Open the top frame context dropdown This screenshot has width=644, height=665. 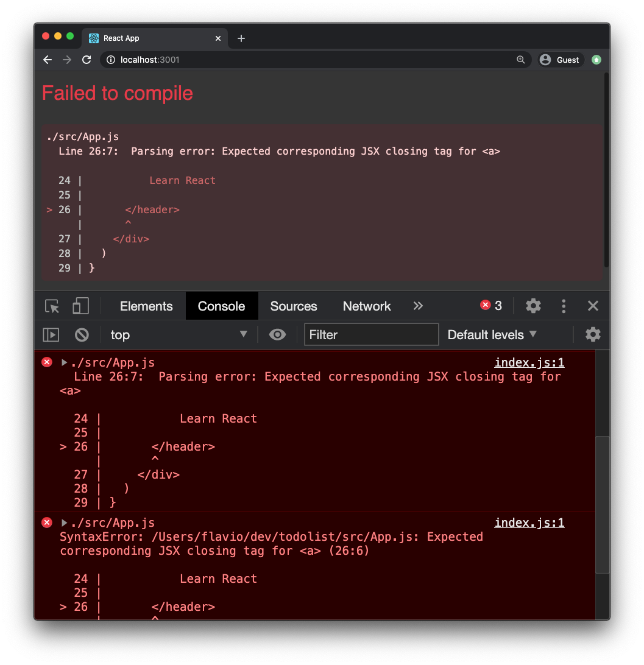point(180,334)
